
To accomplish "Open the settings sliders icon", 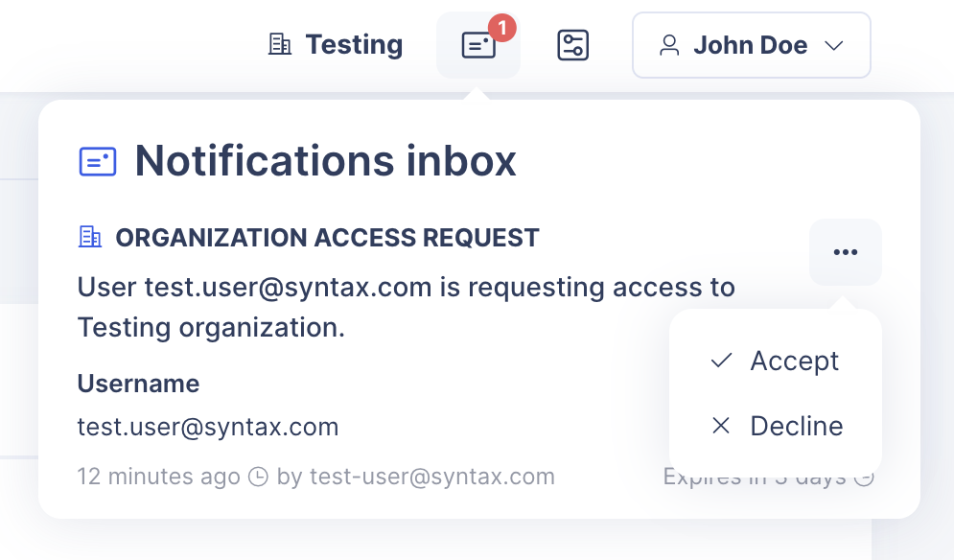I will point(573,45).
